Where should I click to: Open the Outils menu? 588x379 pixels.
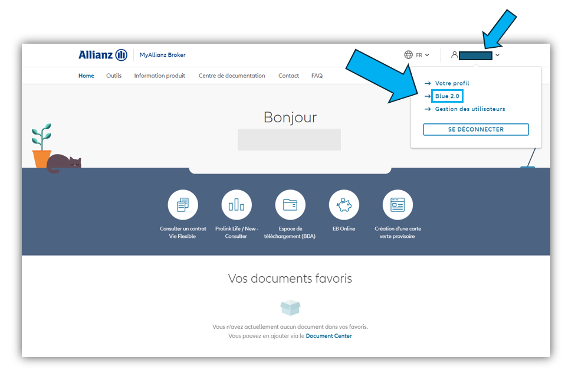click(113, 76)
